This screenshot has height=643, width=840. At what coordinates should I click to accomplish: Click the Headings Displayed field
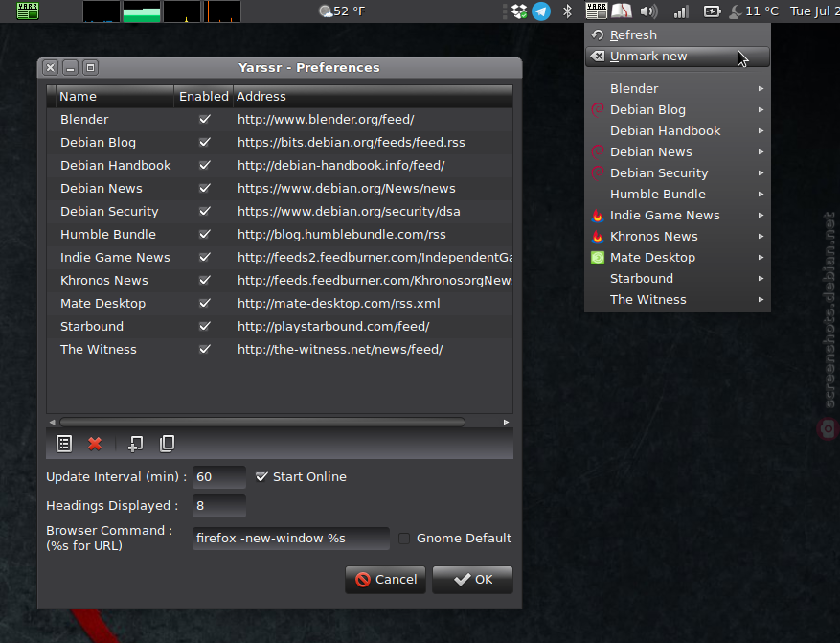click(x=219, y=506)
